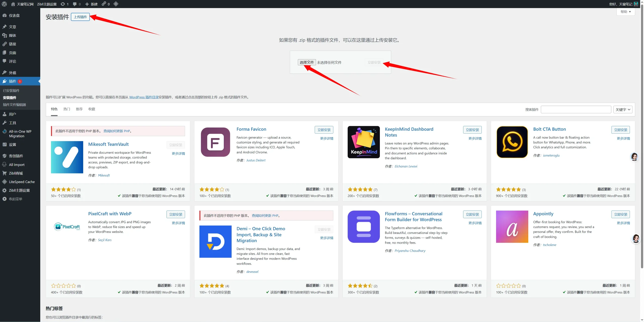View 更多详情 for Bolt CTA Button
Image resolution: width=644 pixels, height=322 pixels.
623,138
